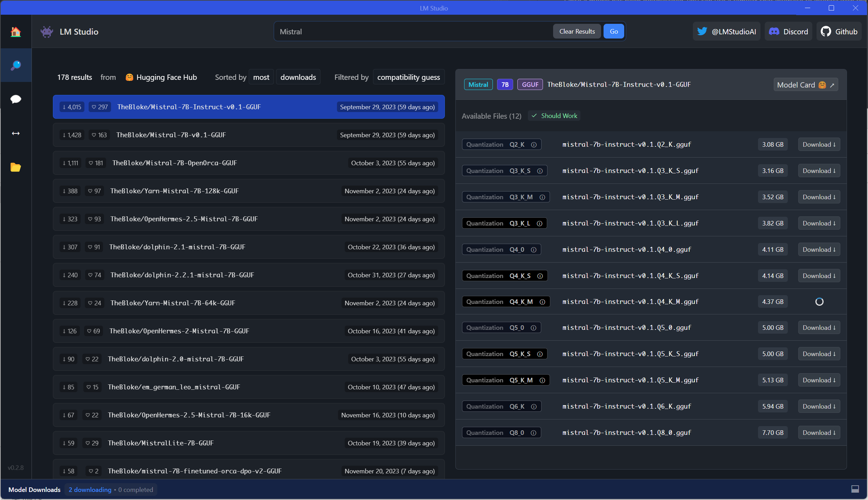Click the sync/transfer arrows icon in sidebar
Viewport: 868px width, 500px height.
pyautogui.click(x=15, y=133)
